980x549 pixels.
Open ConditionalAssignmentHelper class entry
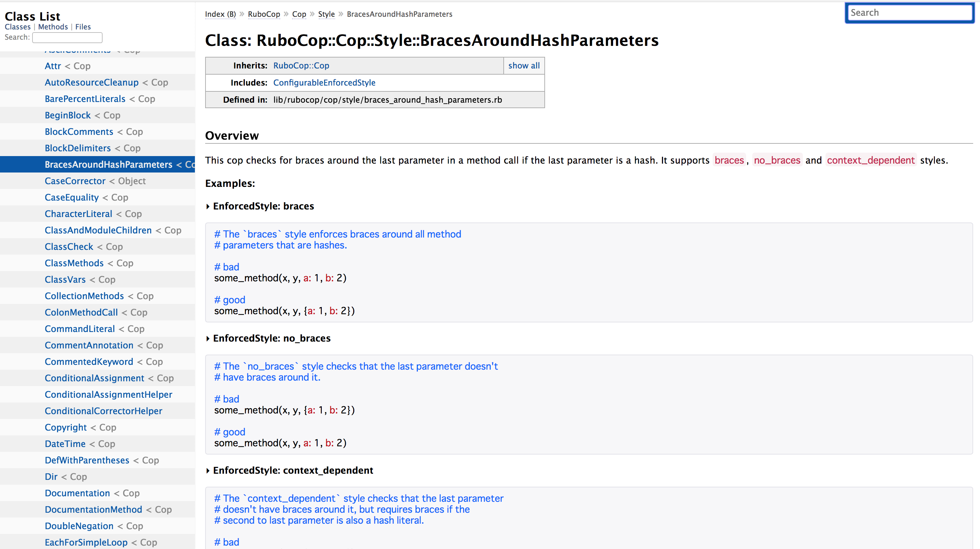tap(108, 394)
